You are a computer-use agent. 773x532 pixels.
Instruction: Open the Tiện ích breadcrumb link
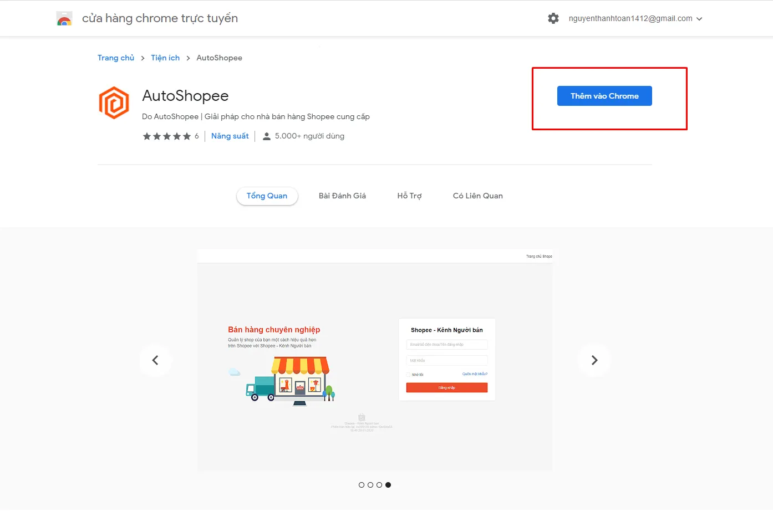pos(165,58)
